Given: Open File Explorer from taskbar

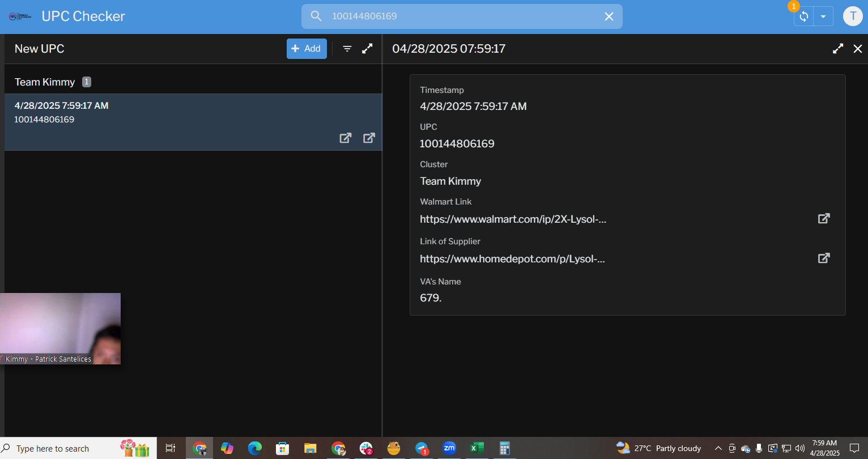Looking at the screenshot, I should point(310,448).
